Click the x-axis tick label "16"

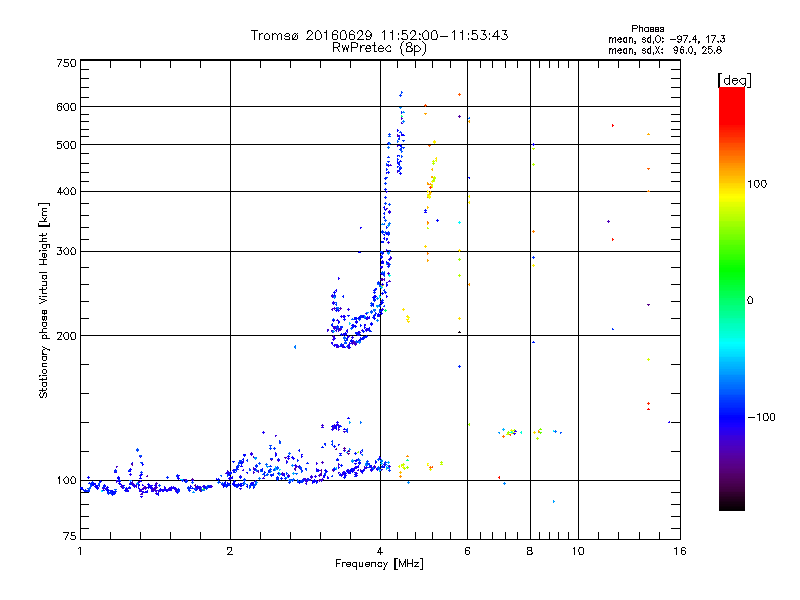680,551
